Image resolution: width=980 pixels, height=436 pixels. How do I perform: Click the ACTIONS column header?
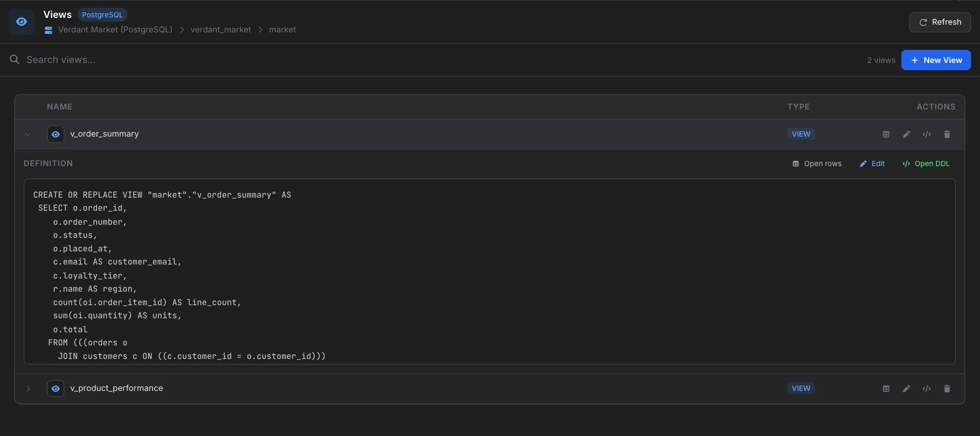click(x=936, y=107)
